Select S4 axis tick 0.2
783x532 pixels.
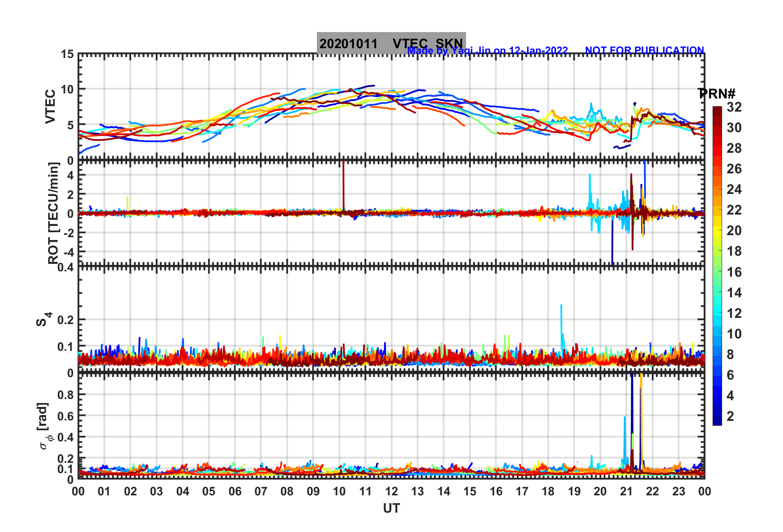(66, 320)
